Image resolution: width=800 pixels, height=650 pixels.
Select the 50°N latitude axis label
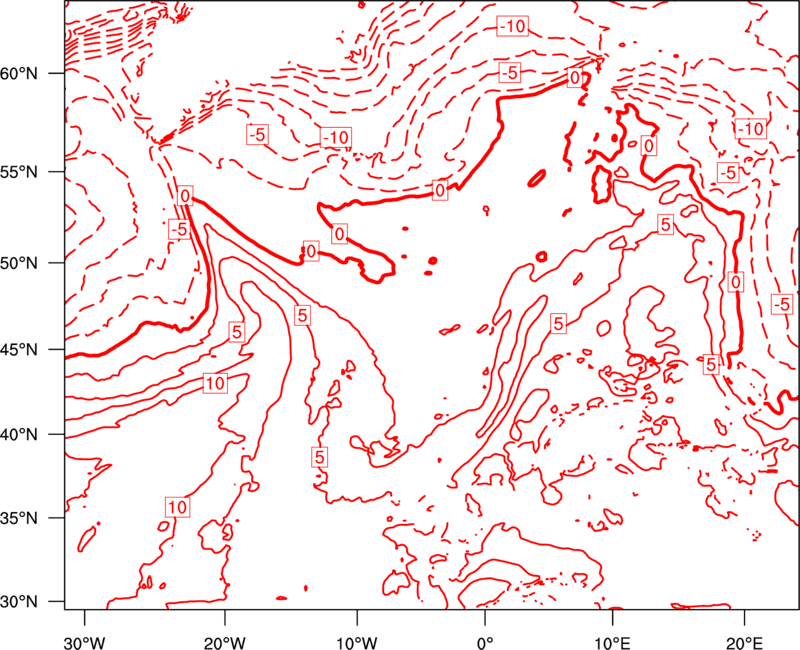coord(19,263)
